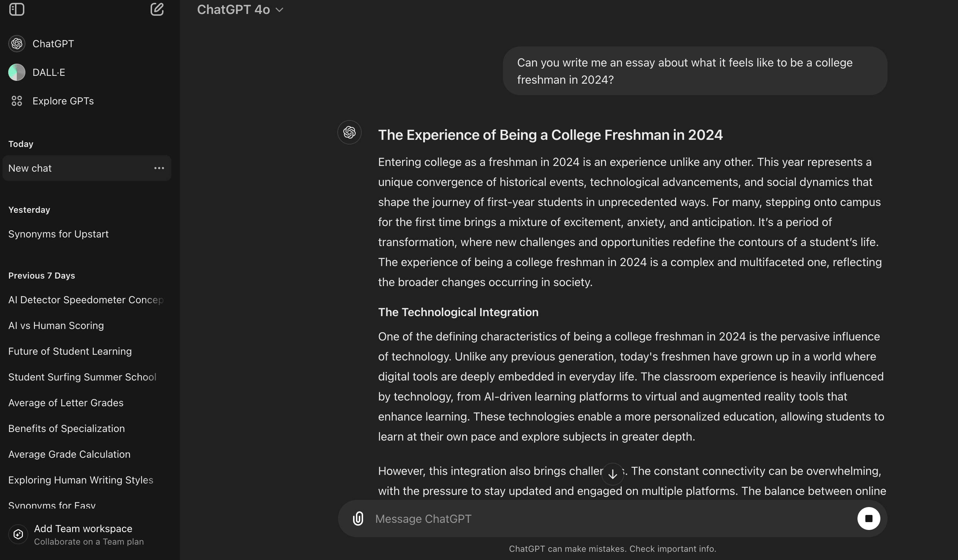958x560 pixels.
Task: Open AI Detector Speedometer Concept chat
Action: 86,300
